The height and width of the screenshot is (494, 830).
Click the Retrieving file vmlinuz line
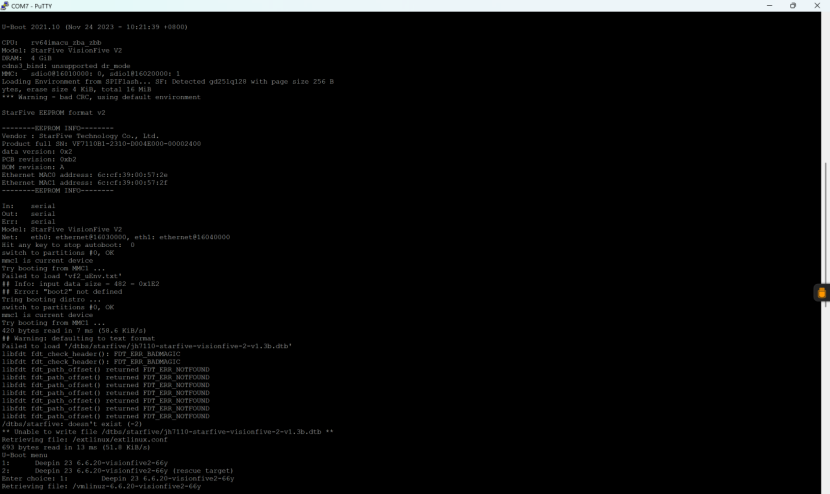101,486
